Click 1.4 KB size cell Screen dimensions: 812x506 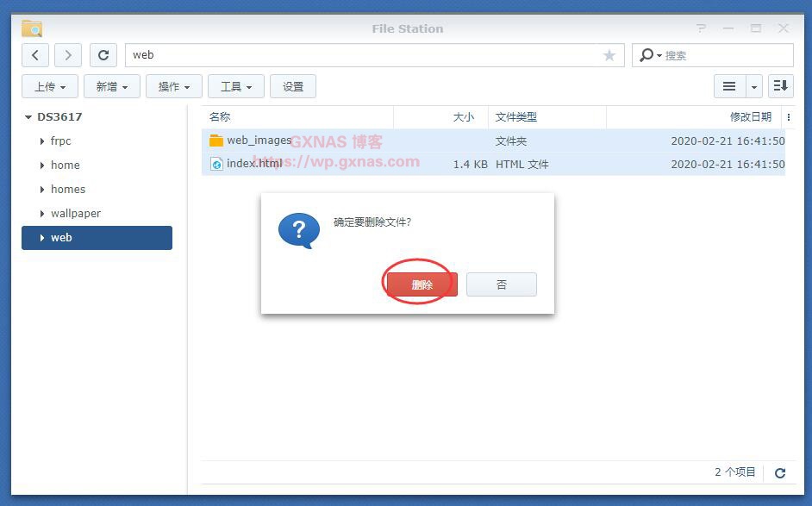470,164
